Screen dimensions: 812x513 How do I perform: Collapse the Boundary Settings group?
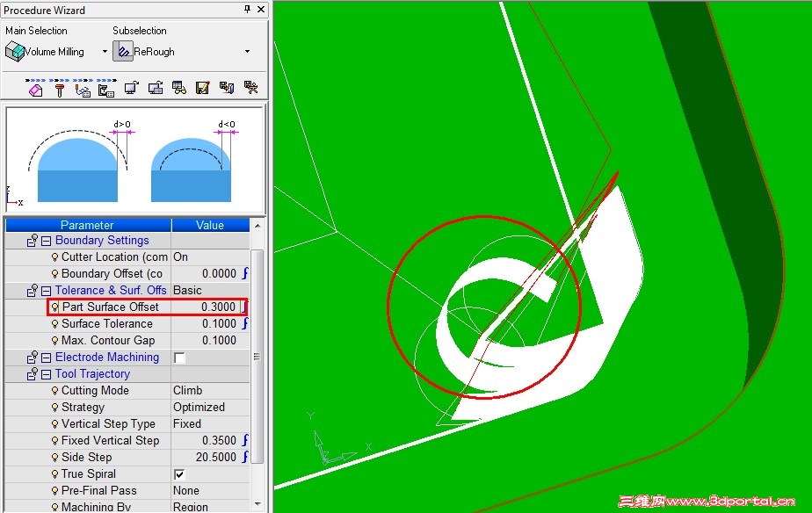pos(46,241)
